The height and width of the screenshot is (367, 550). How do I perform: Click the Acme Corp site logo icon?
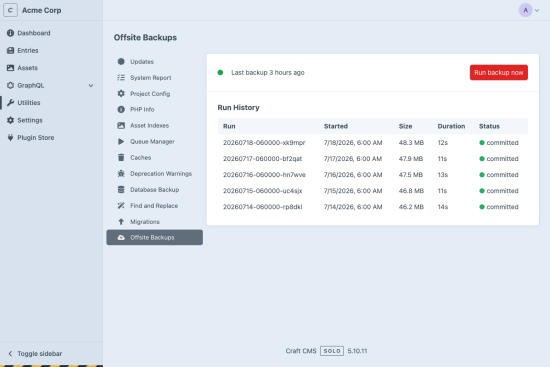pyautogui.click(x=11, y=10)
